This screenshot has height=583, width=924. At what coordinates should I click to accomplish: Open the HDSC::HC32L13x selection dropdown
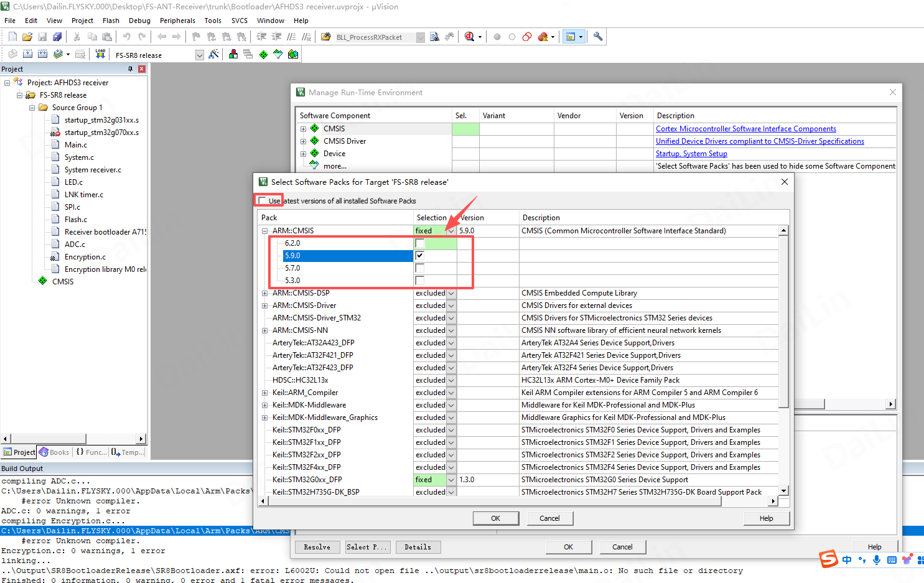(x=451, y=380)
